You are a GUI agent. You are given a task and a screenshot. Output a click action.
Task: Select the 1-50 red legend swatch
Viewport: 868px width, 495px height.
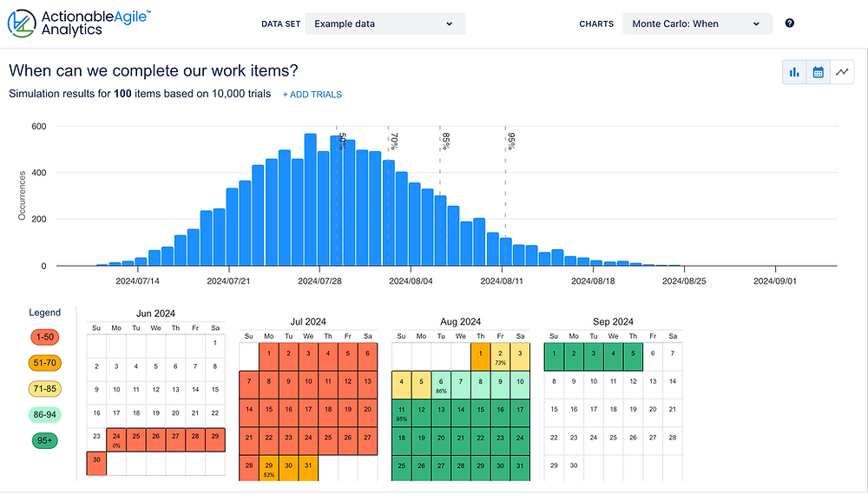tap(45, 336)
